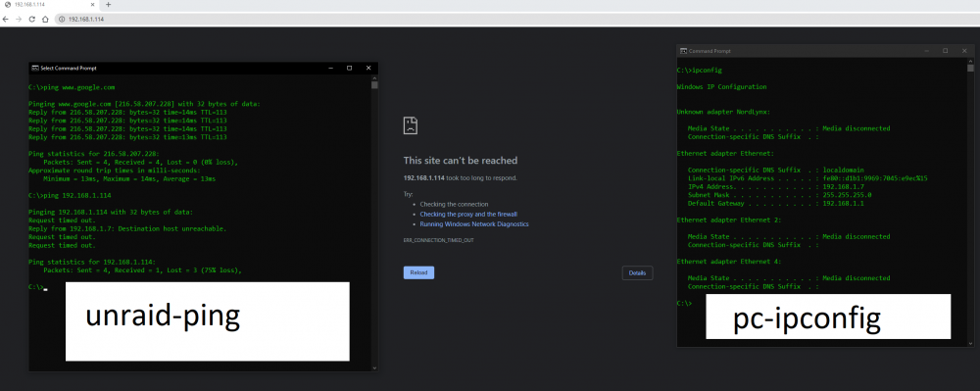Click the 'Select Command Prompt' title text
Viewport: 980px width, 391px height.
(69, 68)
